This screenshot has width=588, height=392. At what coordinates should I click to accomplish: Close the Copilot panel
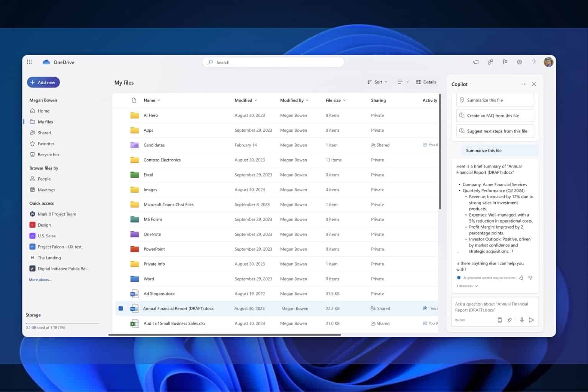(534, 84)
